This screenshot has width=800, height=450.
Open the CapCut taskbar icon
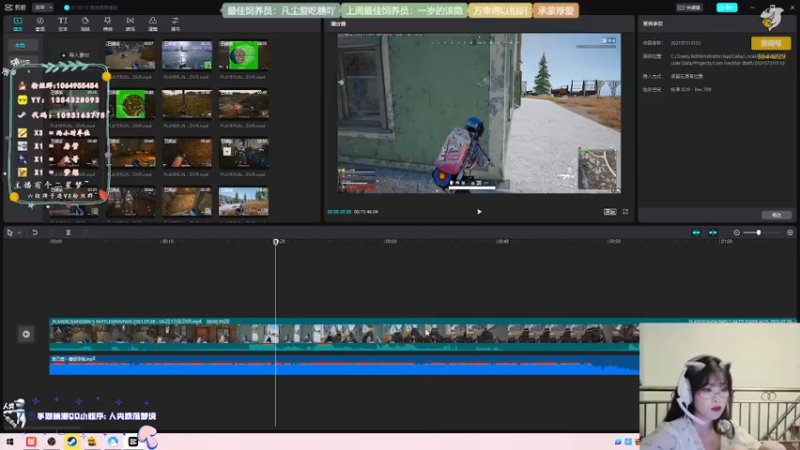[133, 441]
